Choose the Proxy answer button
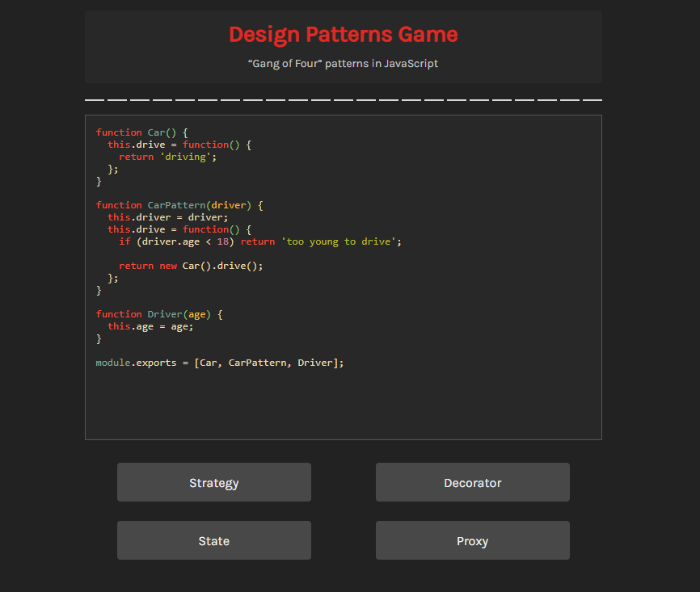The width and height of the screenshot is (700, 592). pyautogui.click(x=472, y=540)
